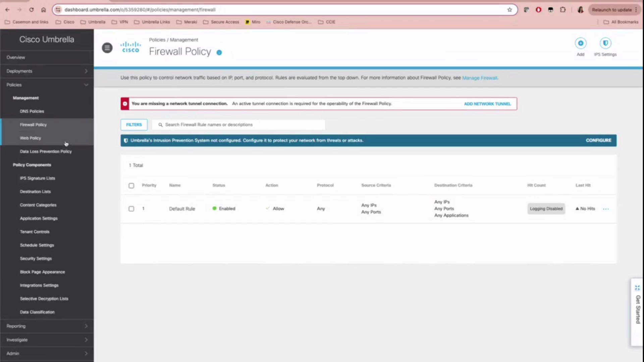Image resolution: width=644 pixels, height=362 pixels.
Task: Open the Relaunch to update menu
Action: pyautogui.click(x=615, y=10)
